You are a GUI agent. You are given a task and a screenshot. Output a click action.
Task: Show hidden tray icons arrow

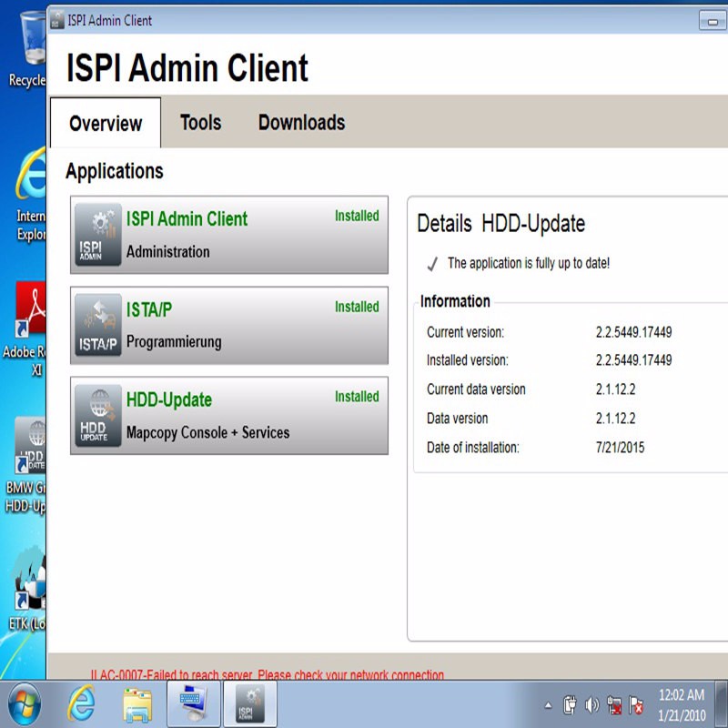548,705
